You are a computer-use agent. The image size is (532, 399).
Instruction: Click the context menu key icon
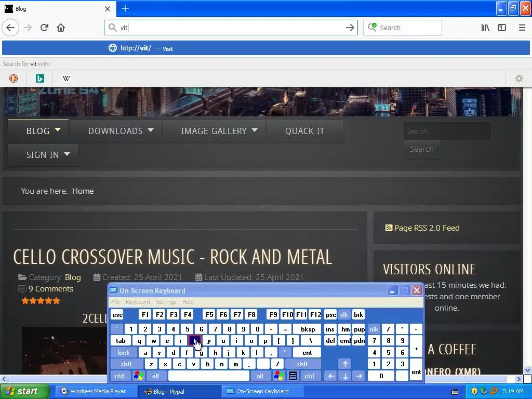click(x=293, y=376)
